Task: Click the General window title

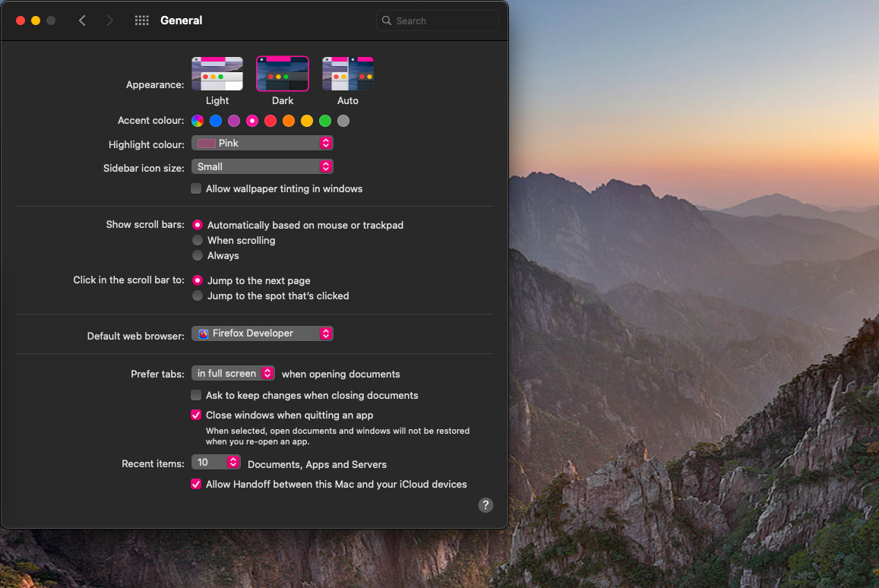Action: [181, 21]
